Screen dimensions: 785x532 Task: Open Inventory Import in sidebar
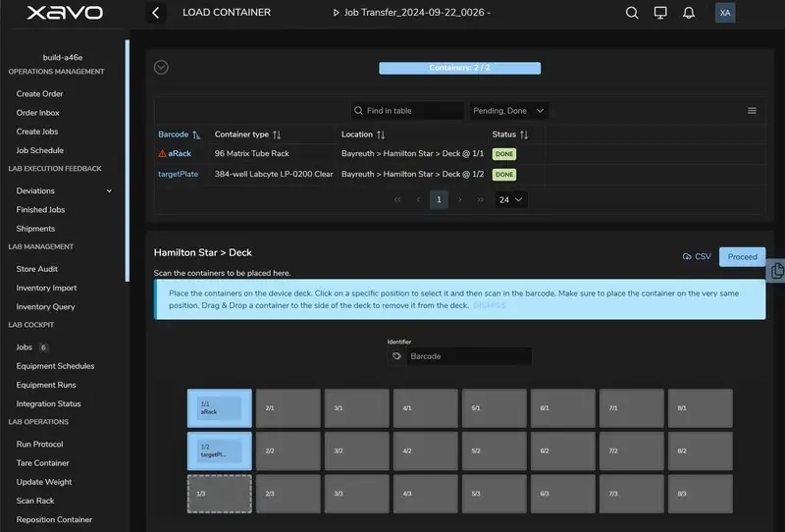click(x=46, y=288)
